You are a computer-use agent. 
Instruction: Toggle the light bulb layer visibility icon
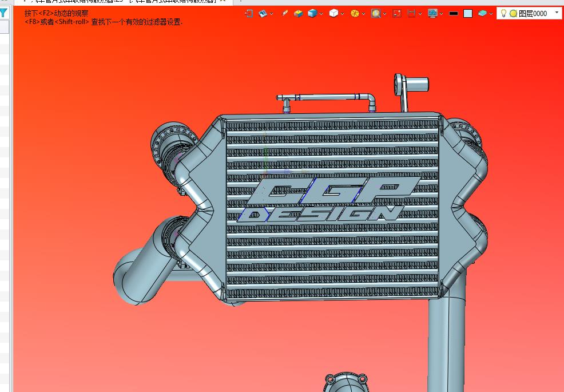tap(503, 13)
